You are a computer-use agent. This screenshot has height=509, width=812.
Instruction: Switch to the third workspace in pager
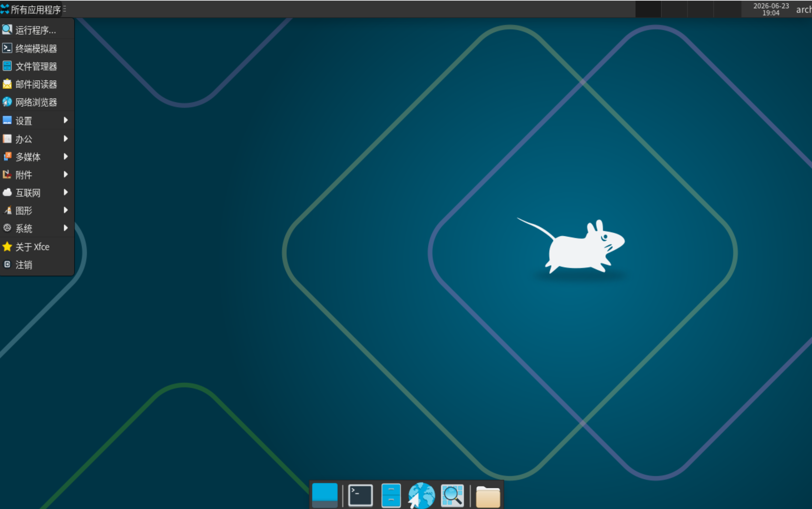tap(700, 9)
